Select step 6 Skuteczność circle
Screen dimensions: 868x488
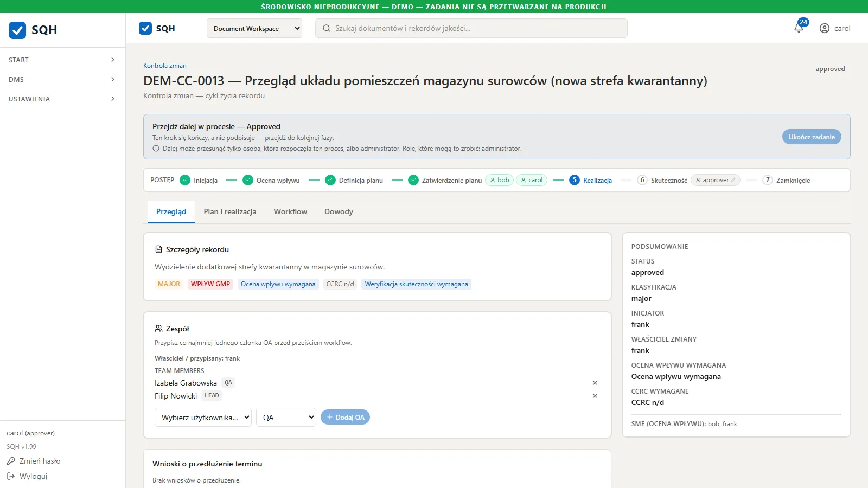[x=642, y=180]
